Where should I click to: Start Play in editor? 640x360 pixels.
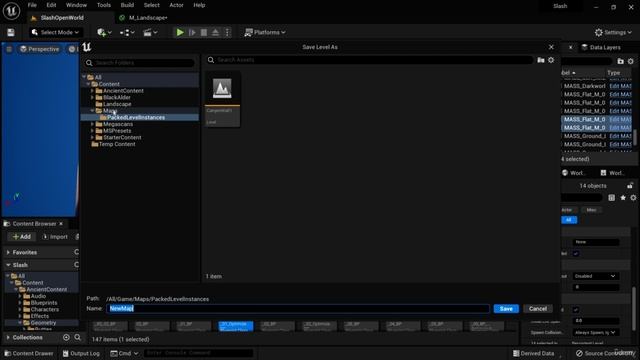click(x=180, y=32)
